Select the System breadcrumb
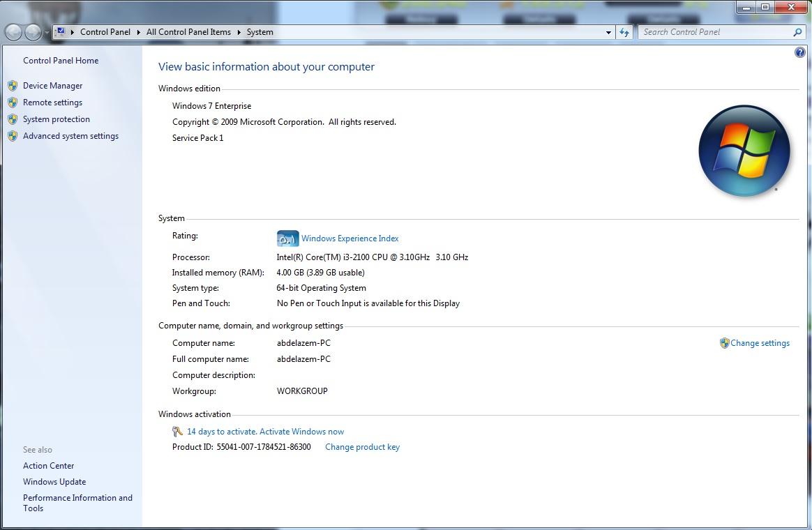The height and width of the screenshot is (530, 812). click(260, 32)
